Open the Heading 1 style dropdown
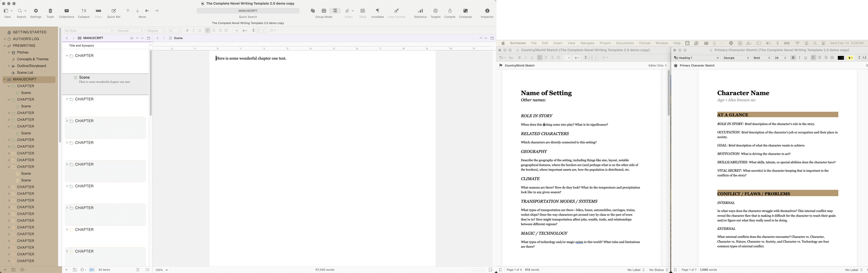The height and width of the screenshot is (273, 868). (696, 58)
